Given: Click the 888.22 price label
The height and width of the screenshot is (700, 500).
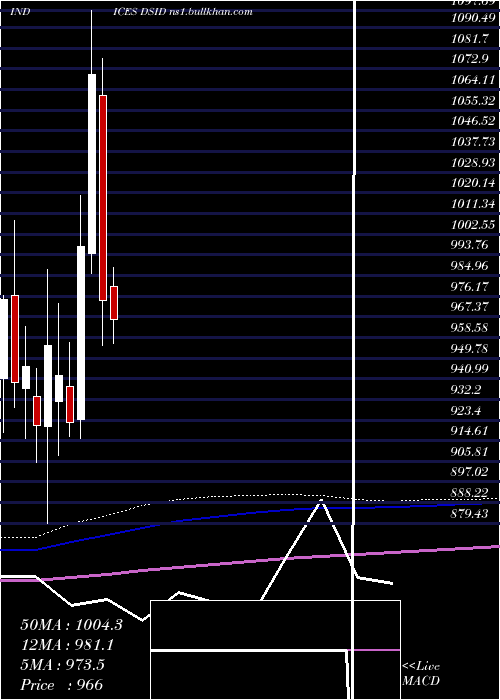Looking at the screenshot, I should click(469, 492).
